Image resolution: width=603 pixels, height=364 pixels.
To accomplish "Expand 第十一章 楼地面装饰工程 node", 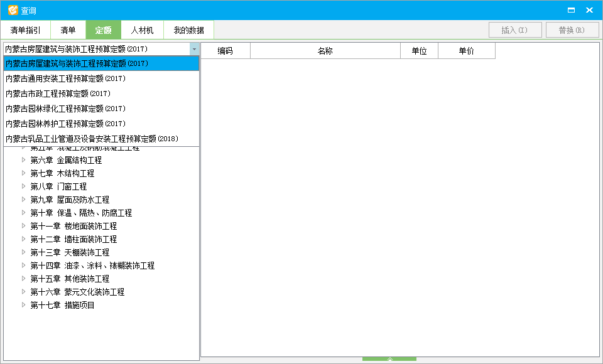I will [23, 226].
